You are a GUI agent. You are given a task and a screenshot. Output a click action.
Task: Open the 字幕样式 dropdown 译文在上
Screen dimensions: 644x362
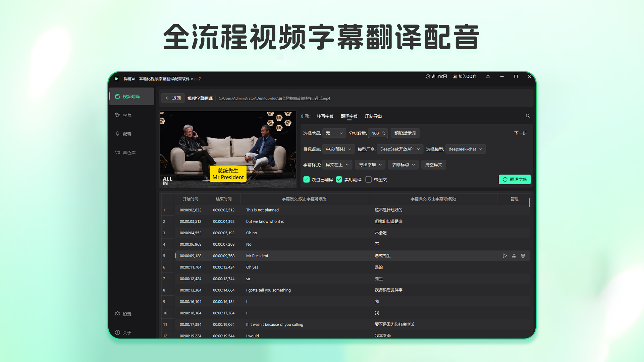coord(337,165)
